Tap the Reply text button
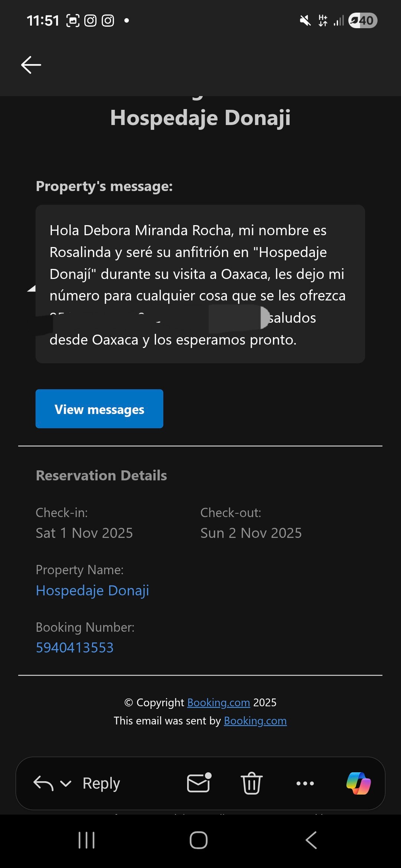The width and height of the screenshot is (401, 868). tap(101, 783)
